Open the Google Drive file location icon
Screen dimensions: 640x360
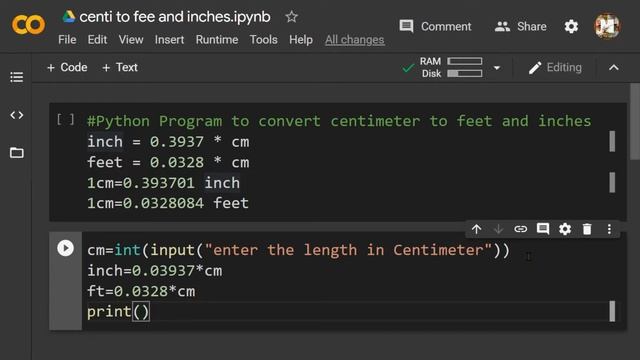tap(69, 17)
